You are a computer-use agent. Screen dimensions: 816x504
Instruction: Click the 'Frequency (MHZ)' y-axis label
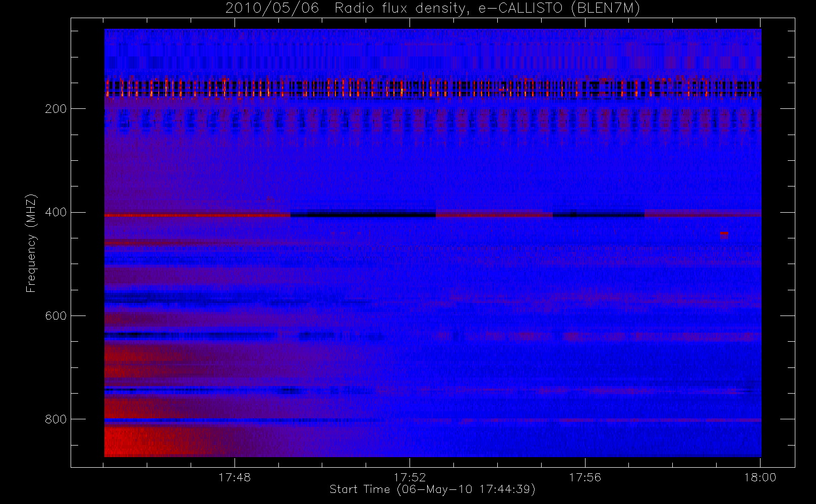[x=31, y=243]
